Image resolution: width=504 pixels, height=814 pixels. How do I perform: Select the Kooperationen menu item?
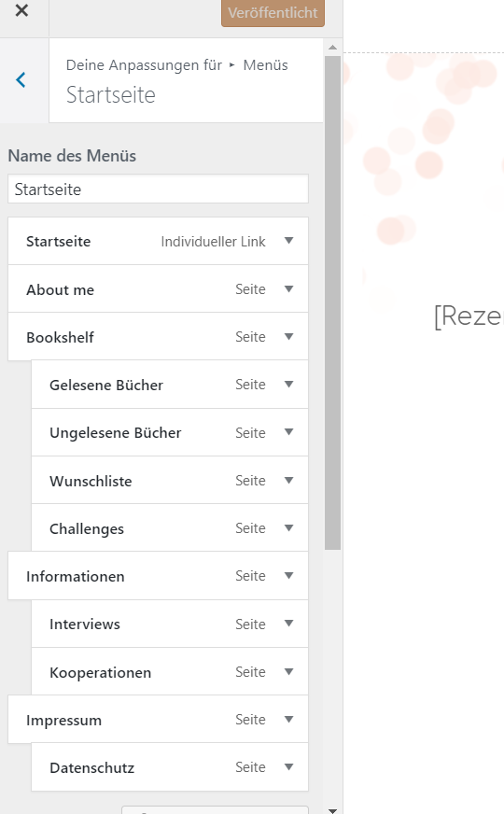click(x=170, y=672)
